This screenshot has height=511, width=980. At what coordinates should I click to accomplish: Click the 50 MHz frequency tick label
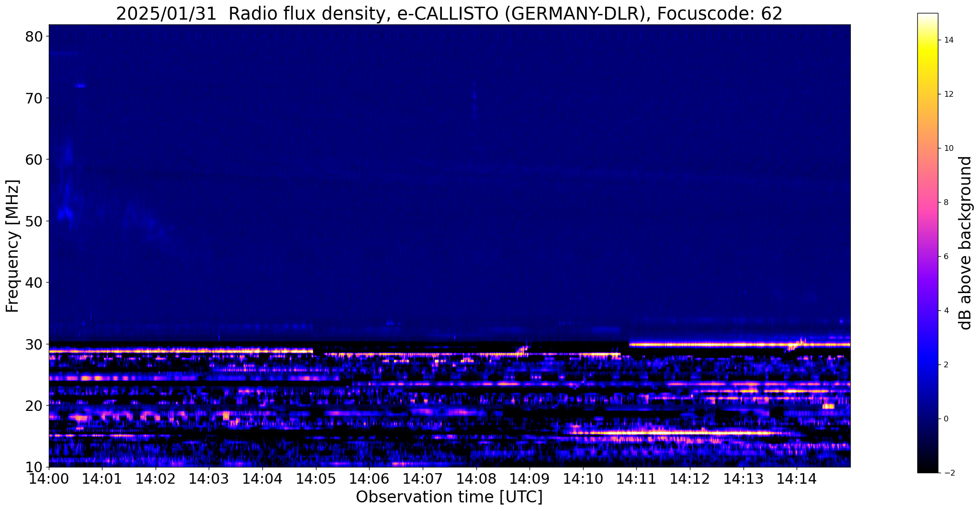coord(34,221)
